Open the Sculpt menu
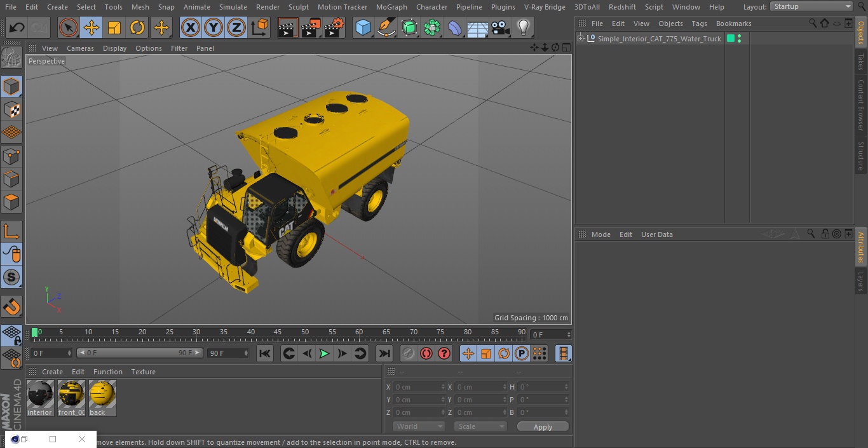 (x=298, y=7)
